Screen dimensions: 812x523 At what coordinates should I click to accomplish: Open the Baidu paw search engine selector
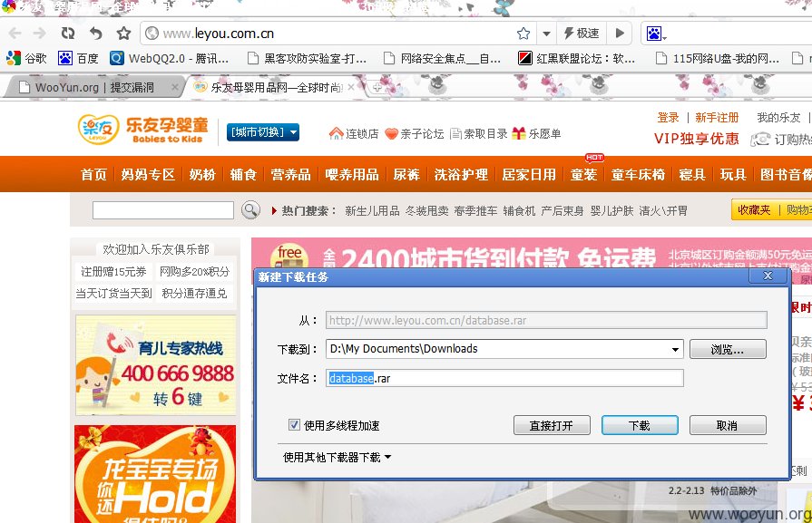[x=656, y=34]
